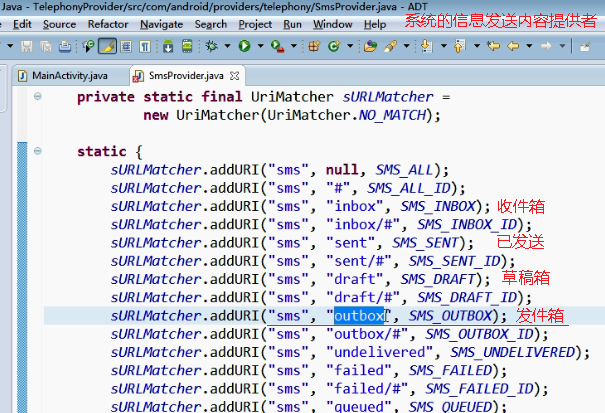Collapse the static block fold marker
The height and width of the screenshot is (413, 605).
click(x=37, y=151)
